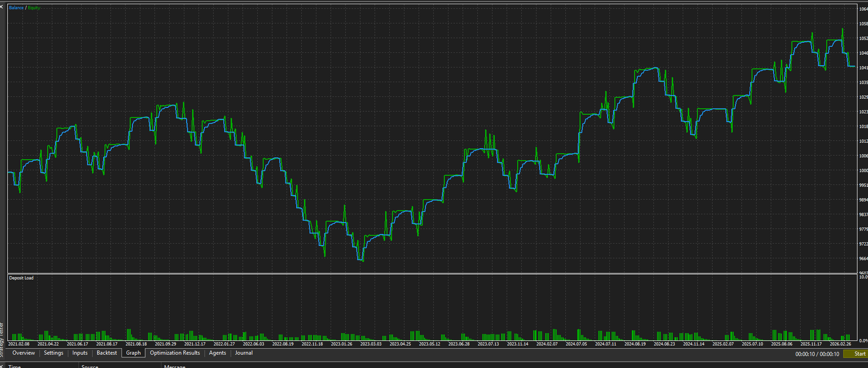Click the 2021.06.17 date label

click(78, 344)
